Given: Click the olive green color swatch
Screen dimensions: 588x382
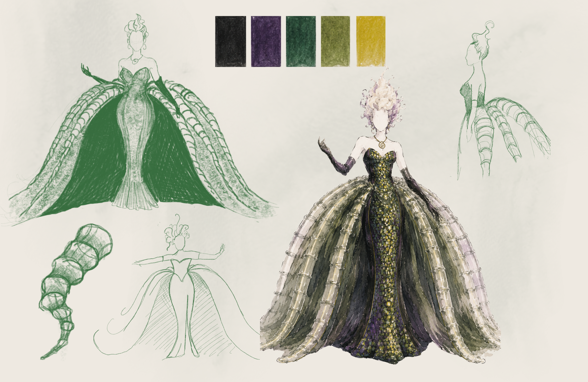Looking at the screenshot, I should point(335,41).
